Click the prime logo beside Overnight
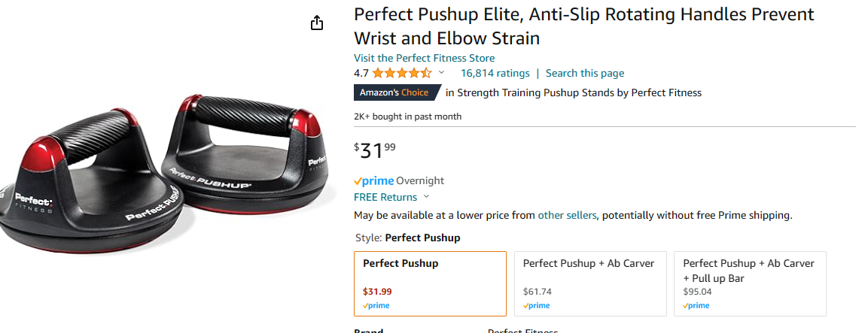The image size is (868, 333). tap(373, 181)
